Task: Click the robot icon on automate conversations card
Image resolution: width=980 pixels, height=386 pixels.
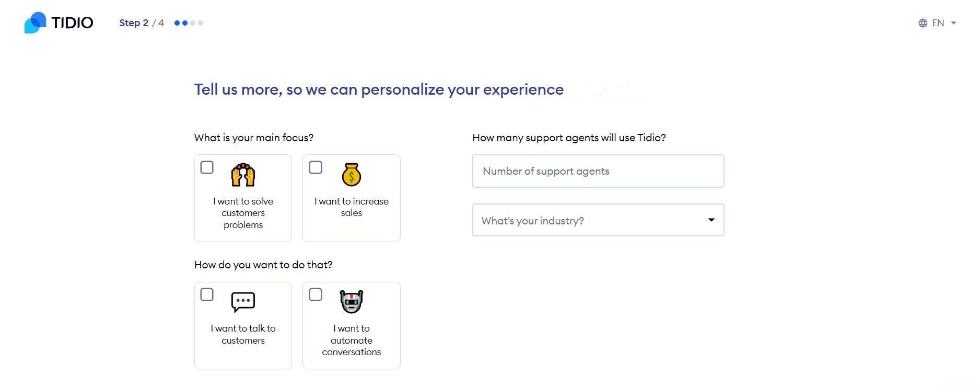Action: click(x=351, y=302)
